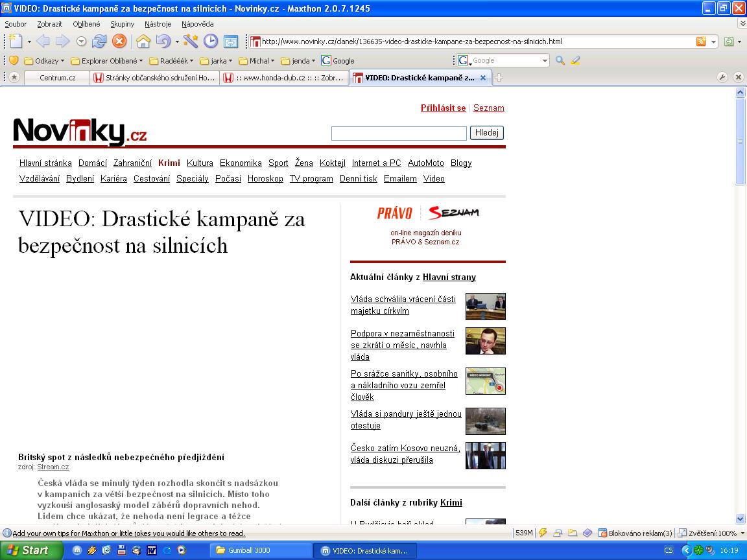The image size is (747, 560).
Task: Toggle the Blokováno reklam ad blocker
Action: click(x=630, y=533)
